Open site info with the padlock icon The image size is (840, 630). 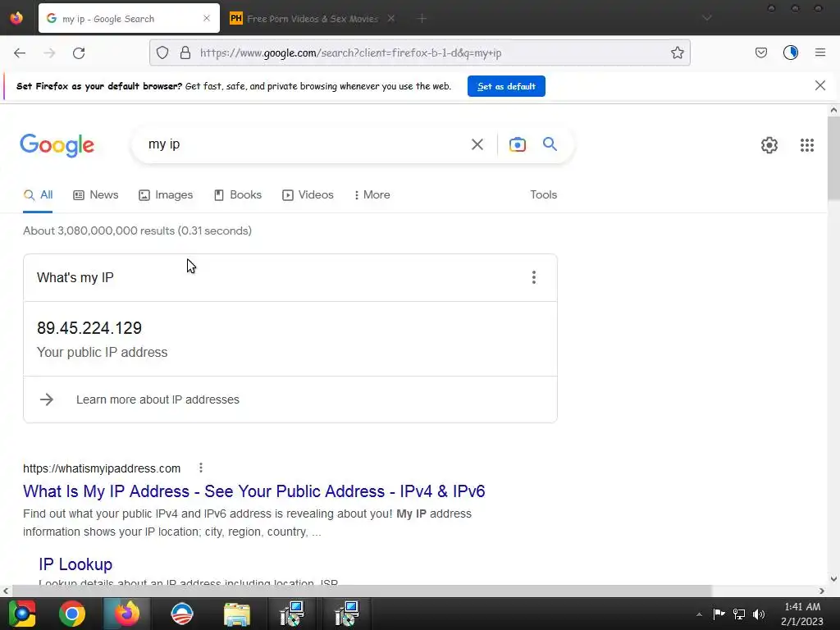pyautogui.click(x=185, y=52)
